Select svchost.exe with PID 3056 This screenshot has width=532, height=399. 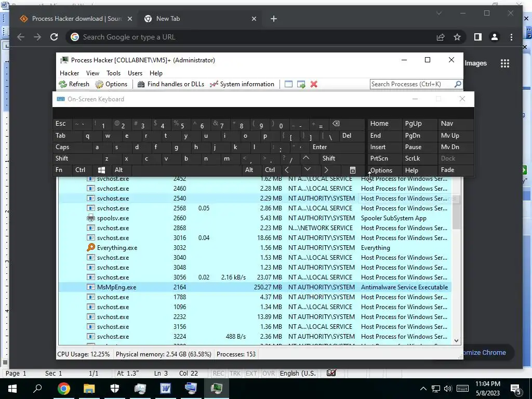pyautogui.click(x=255, y=277)
